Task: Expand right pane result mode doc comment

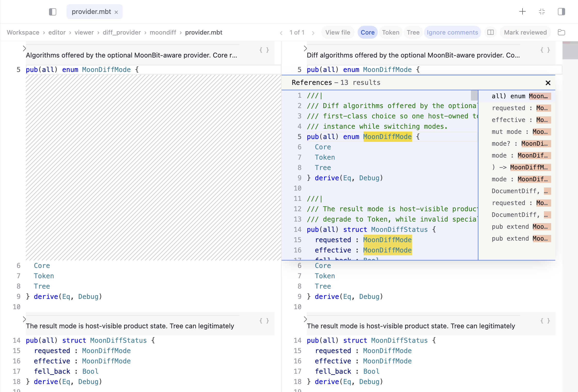Action: tap(305, 319)
